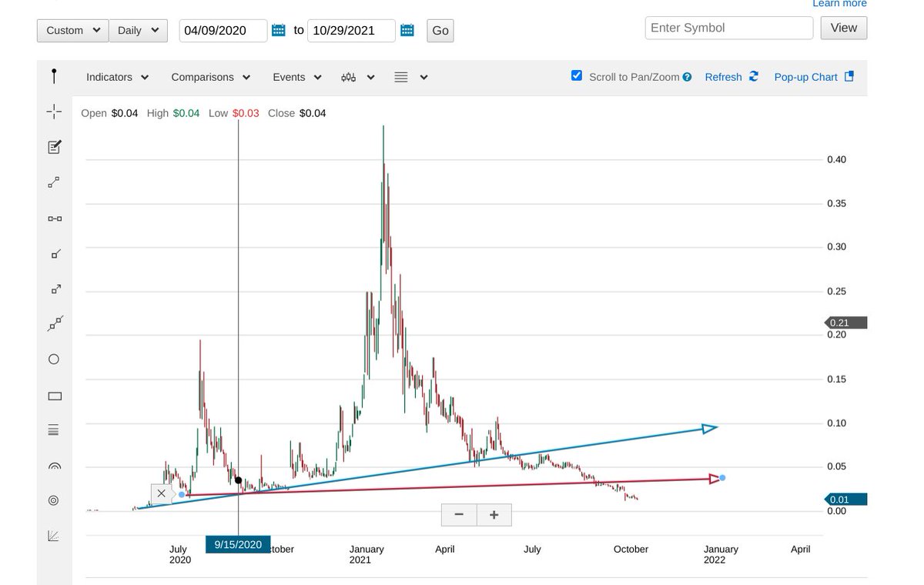Click the 0.21 price marker label

pyautogui.click(x=845, y=323)
